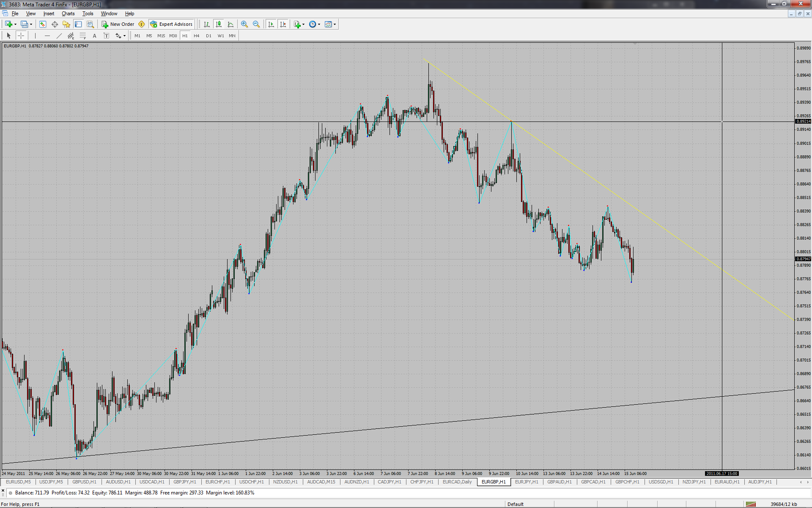Expand the Templates dropdown arrow
Screen dimensions: 812x508
(335, 25)
